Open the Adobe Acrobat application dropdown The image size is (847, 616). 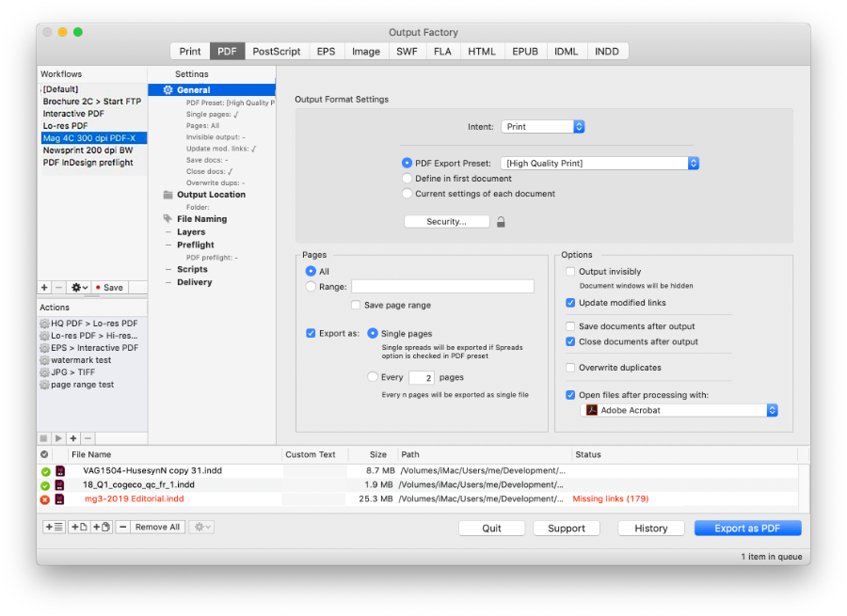pos(679,411)
